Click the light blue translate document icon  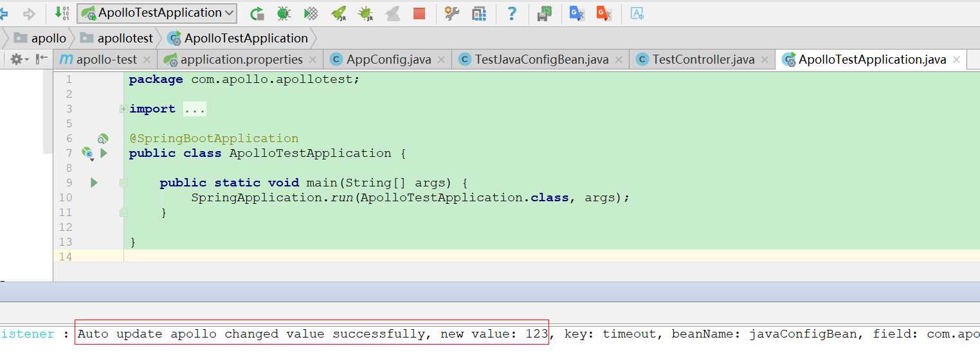pyautogui.click(x=637, y=13)
